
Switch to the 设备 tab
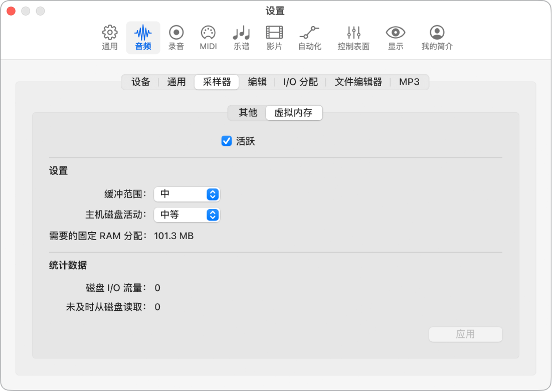pos(140,82)
